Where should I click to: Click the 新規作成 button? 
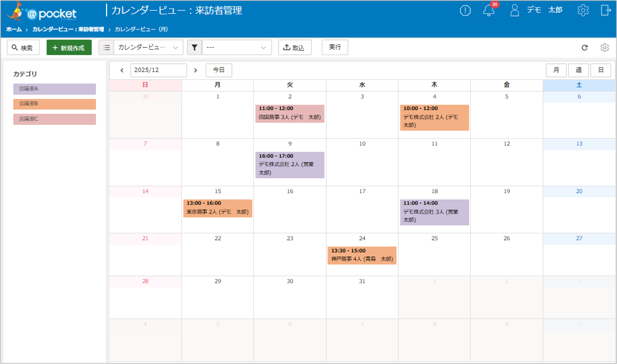pos(69,48)
